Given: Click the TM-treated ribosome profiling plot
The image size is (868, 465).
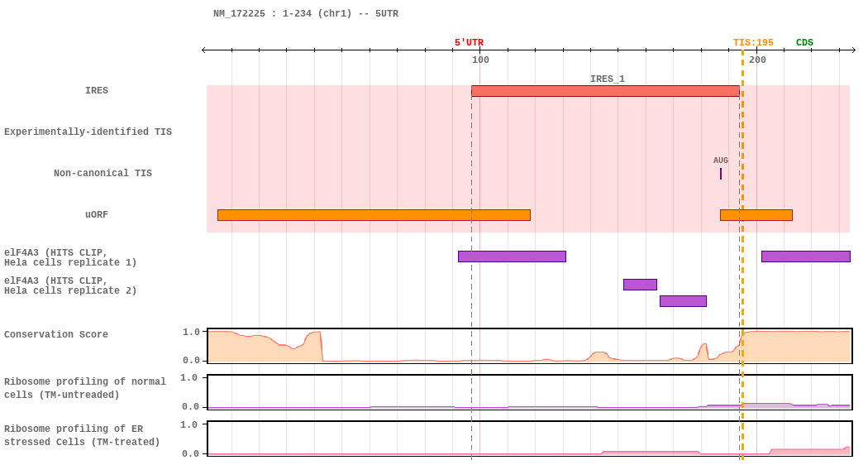Looking at the screenshot, I should tap(530, 439).
